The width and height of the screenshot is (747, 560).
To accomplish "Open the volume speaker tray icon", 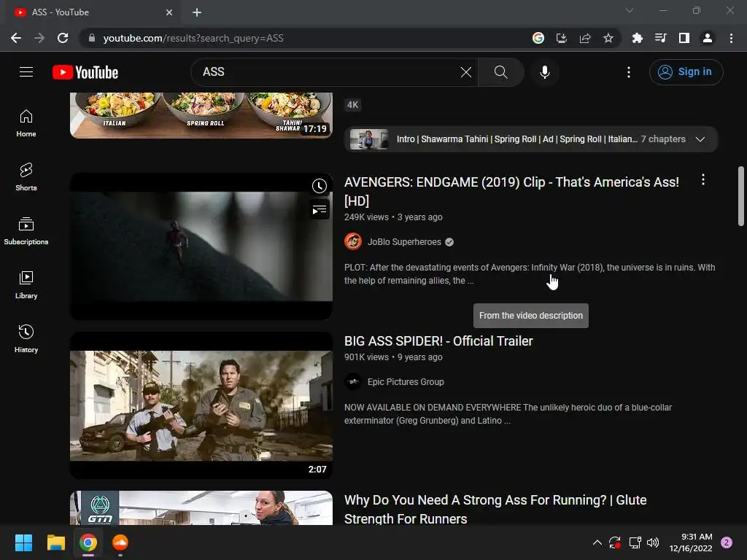I will (653, 542).
